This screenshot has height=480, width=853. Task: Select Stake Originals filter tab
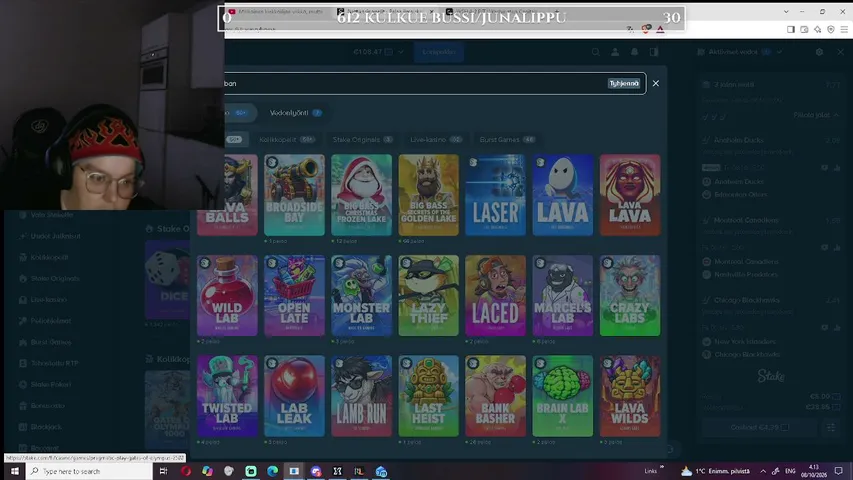[x=362, y=139]
